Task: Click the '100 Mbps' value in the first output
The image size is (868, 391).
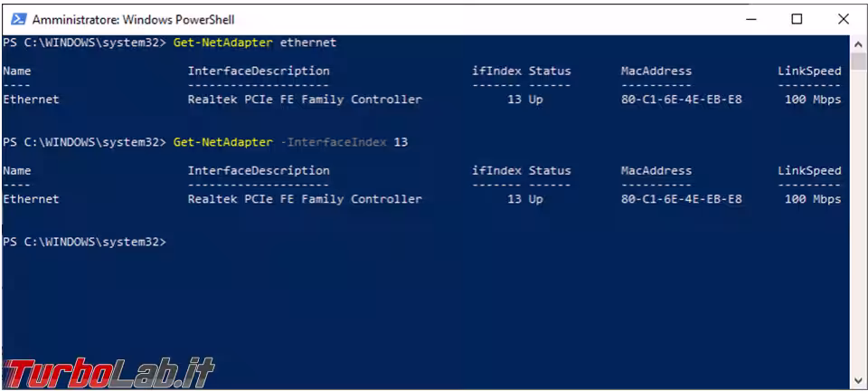Action: [812, 100]
